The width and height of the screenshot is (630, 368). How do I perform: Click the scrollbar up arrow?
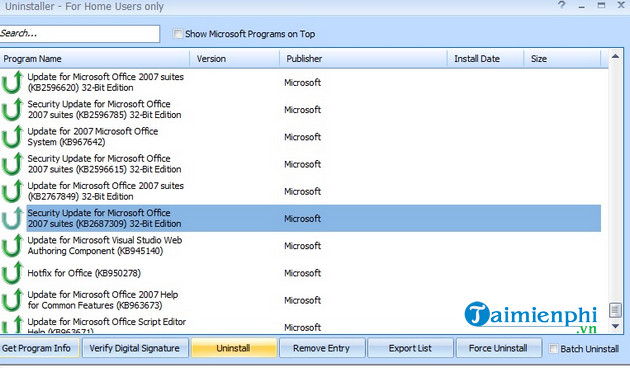click(615, 57)
